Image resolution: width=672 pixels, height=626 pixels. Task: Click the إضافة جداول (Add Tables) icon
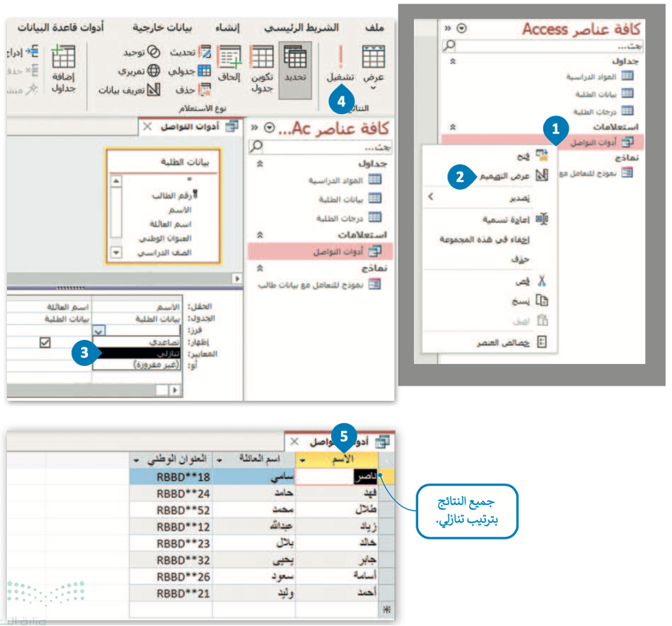click(x=63, y=57)
